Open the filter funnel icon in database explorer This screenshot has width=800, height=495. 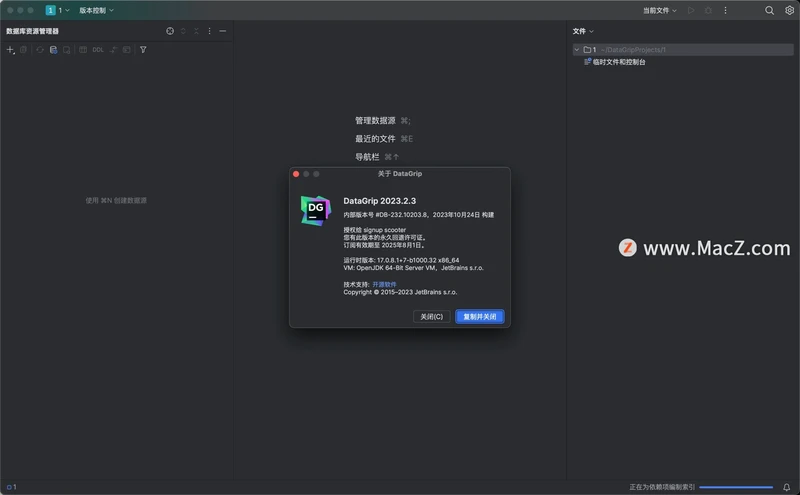tap(143, 50)
